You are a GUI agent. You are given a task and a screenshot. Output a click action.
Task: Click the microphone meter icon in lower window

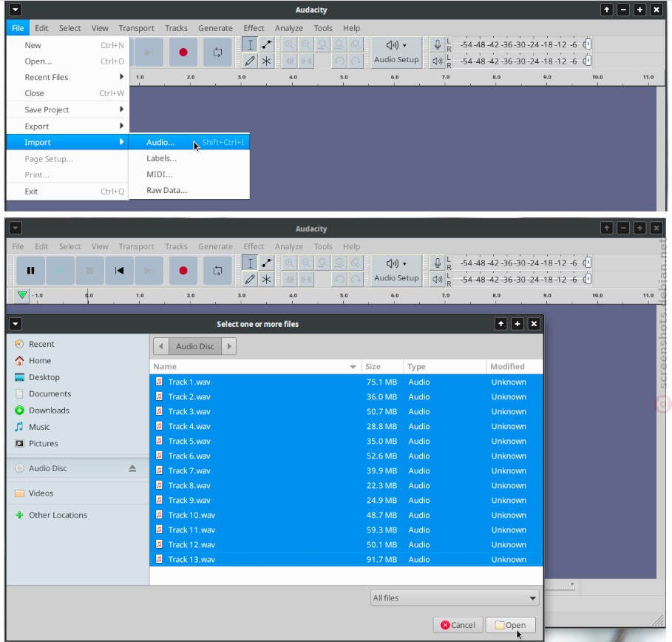(437, 263)
